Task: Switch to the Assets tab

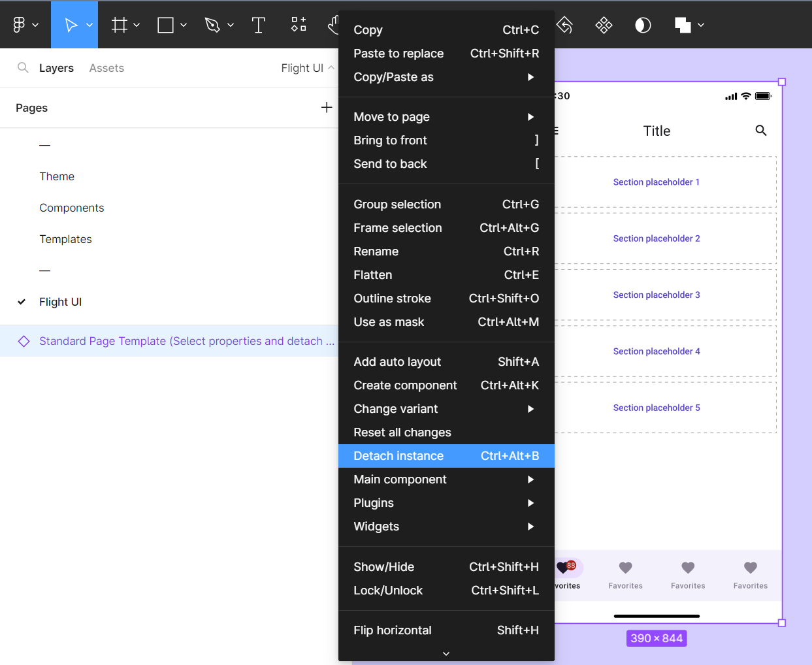Action: click(106, 67)
